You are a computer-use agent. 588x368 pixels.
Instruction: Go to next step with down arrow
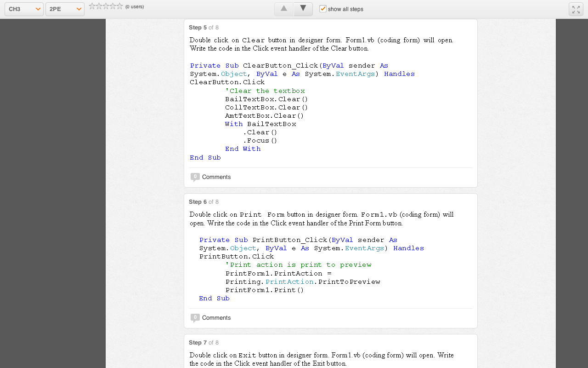pyautogui.click(x=303, y=9)
